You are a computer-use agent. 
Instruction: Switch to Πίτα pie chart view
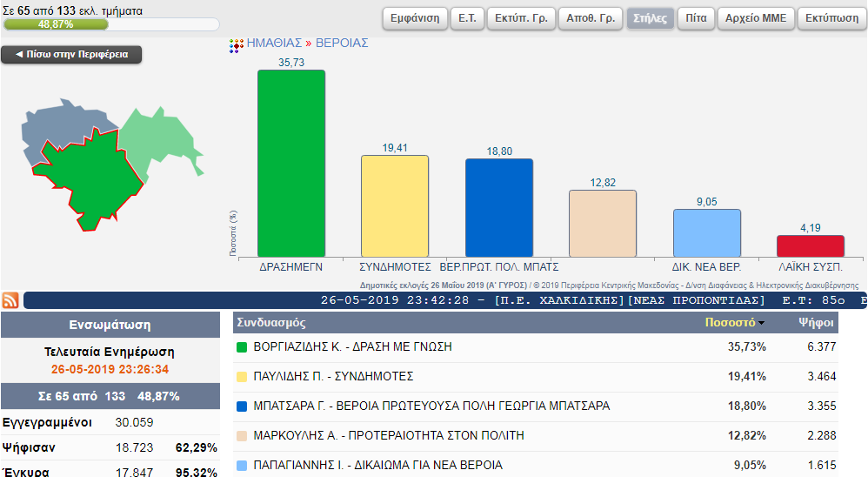(x=696, y=18)
